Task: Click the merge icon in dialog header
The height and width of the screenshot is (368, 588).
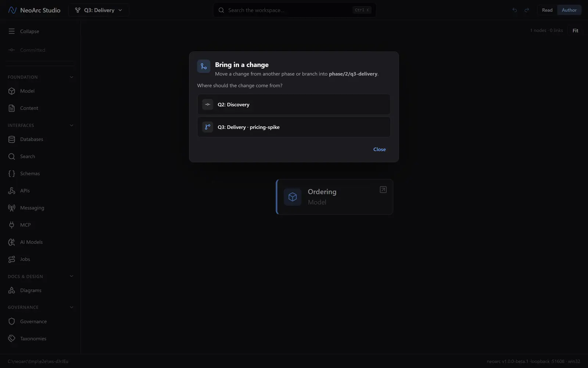Action: click(204, 66)
